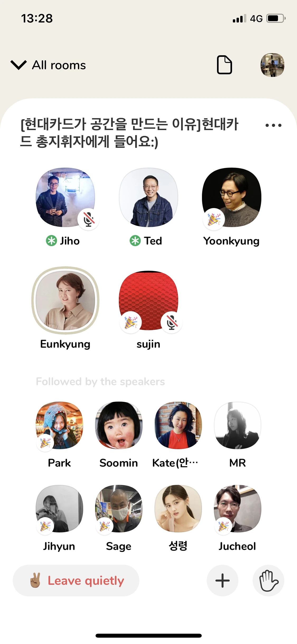The image size is (297, 644).
Task: View Soomin's listener profile
Action: (119, 425)
